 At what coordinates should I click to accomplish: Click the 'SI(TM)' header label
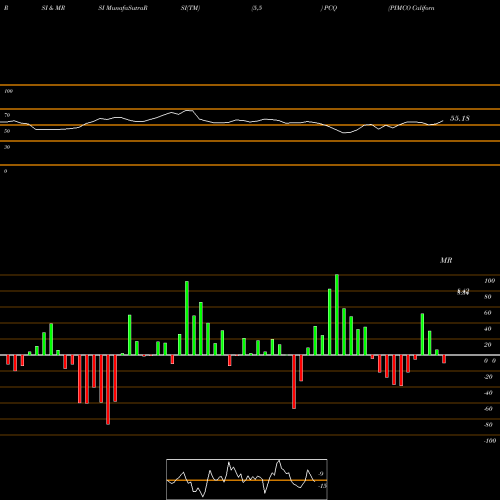190,8
